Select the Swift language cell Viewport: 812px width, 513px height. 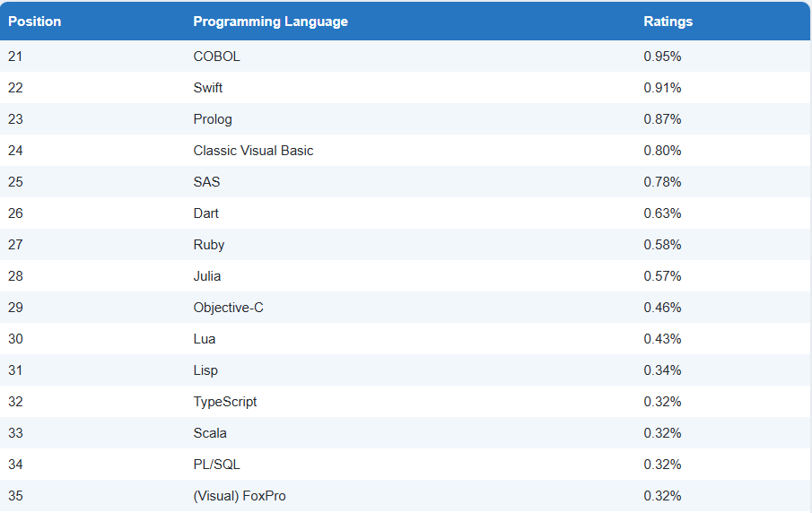tap(207, 88)
